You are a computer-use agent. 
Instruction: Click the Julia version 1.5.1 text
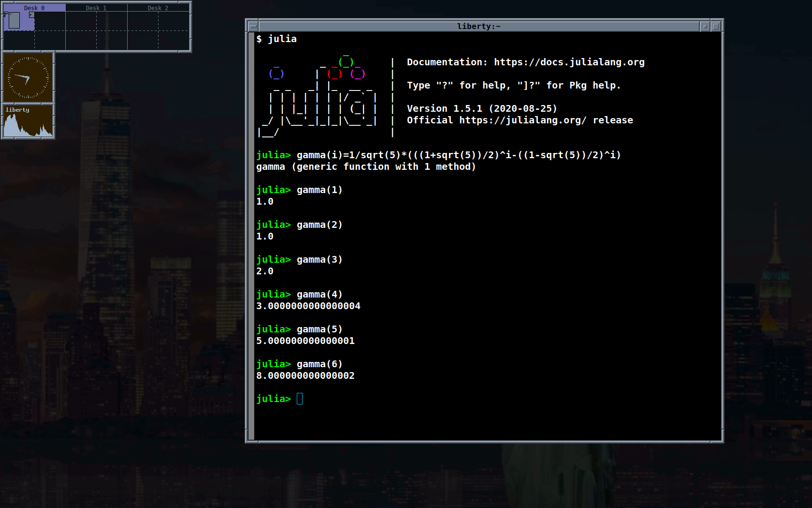point(481,108)
